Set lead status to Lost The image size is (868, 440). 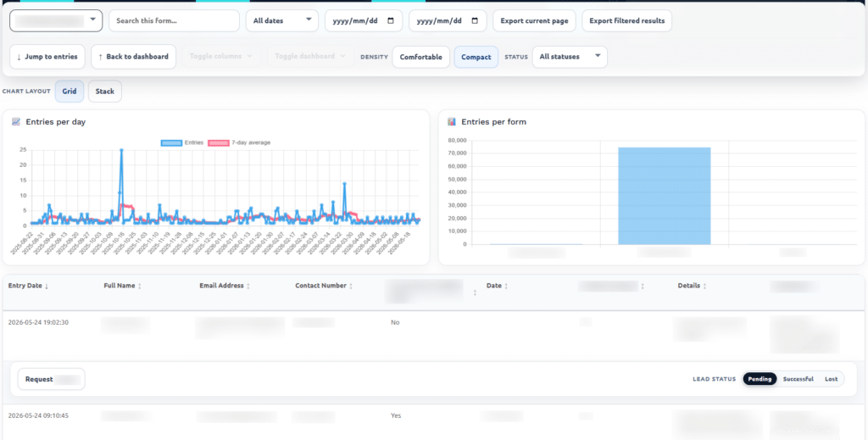(x=831, y=379)
